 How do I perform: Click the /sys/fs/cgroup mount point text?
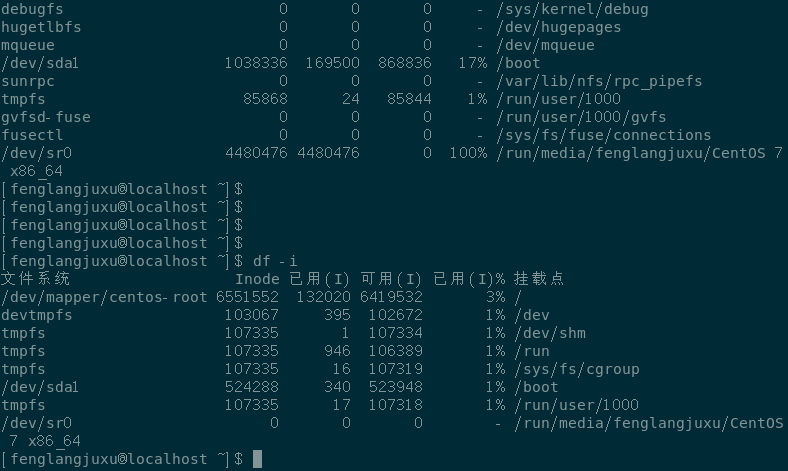pyautogui.click(x=577, y=369)
